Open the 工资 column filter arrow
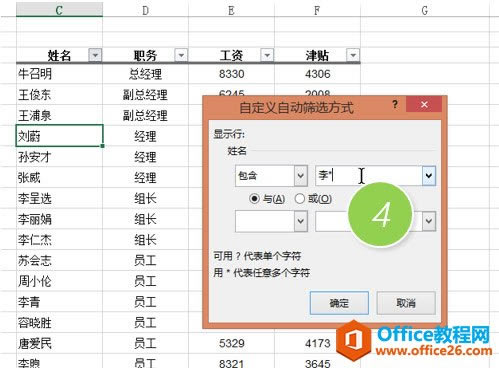This screenshot has width=499, height=368. point(267,55)
